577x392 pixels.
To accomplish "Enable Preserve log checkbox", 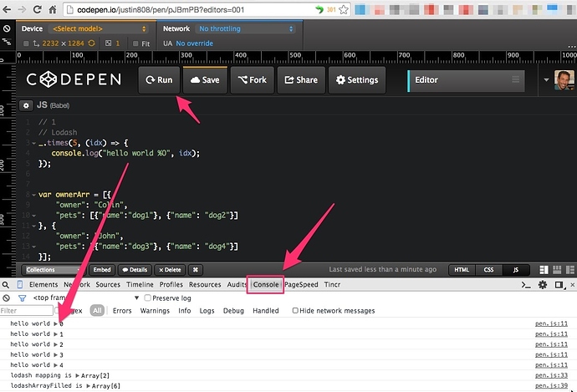I will 147,298.
